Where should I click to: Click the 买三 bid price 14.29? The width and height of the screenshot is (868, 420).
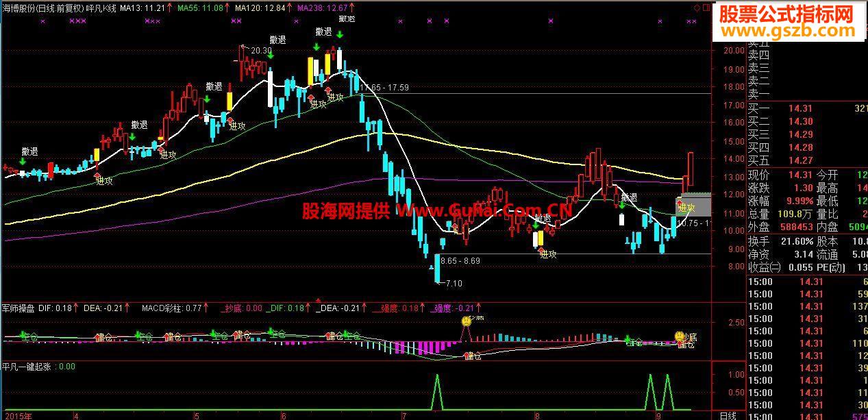pos(801,134)
